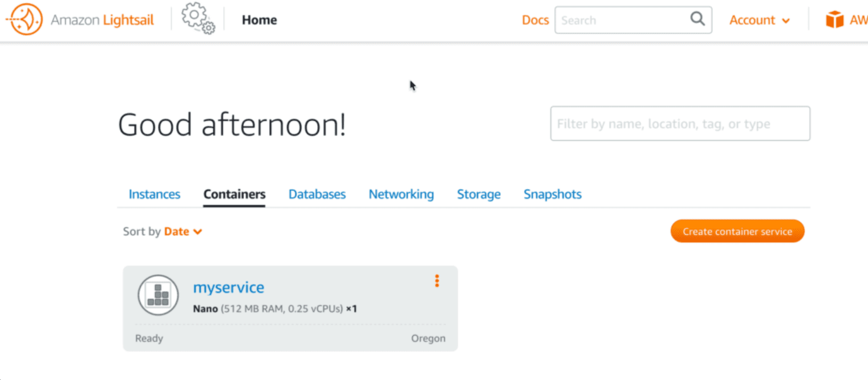Click the Create container service button
868x380 pixels.
tap(737, 231)
